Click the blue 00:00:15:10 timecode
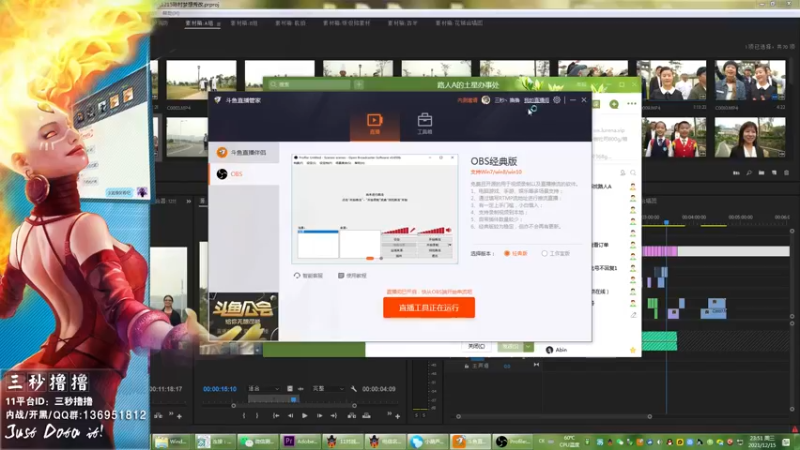This screenshot has width=800, height=450. (x=220, y=389)
